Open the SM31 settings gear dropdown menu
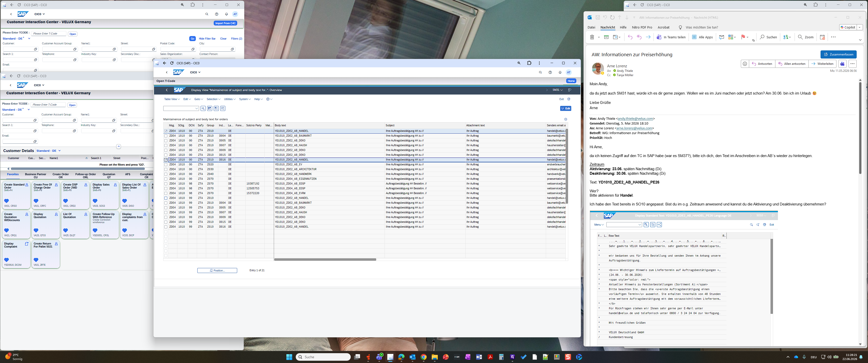The width and height of the screenshot is (868, 363). [x=269, y=99]
